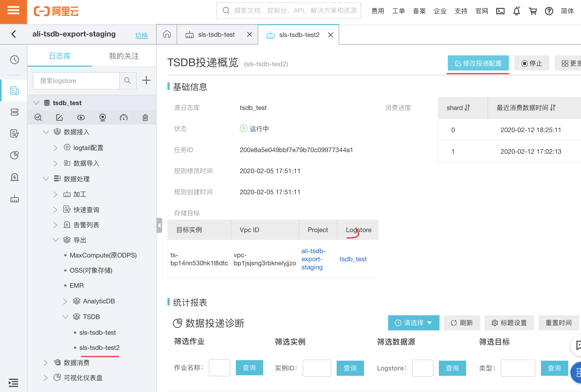Switch to the 我的关注 tab

[124, 56]
